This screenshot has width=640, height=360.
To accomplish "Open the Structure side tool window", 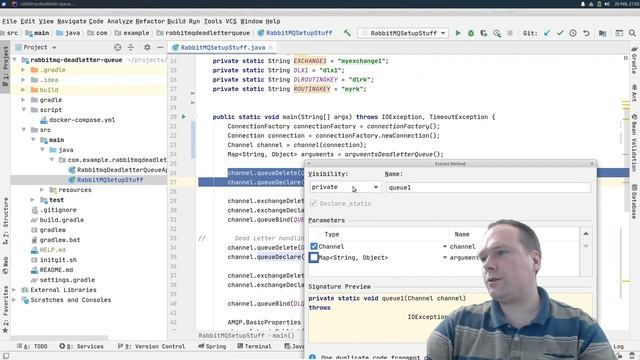I will click(x=5, y=221).
